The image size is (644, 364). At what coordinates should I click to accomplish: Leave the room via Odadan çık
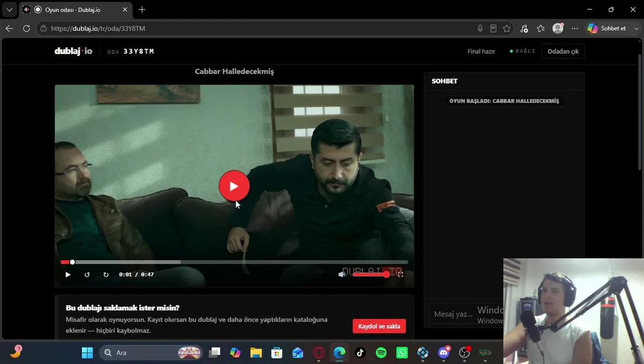pyautogui.click(x=563, y=51)
